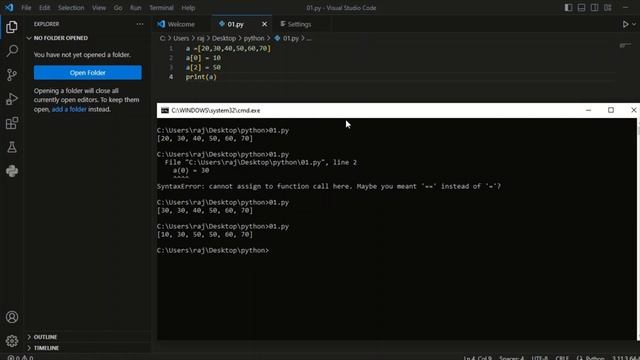Click Desktop in the breadcrumb path

pyautogui.click(x=224, y=38)
